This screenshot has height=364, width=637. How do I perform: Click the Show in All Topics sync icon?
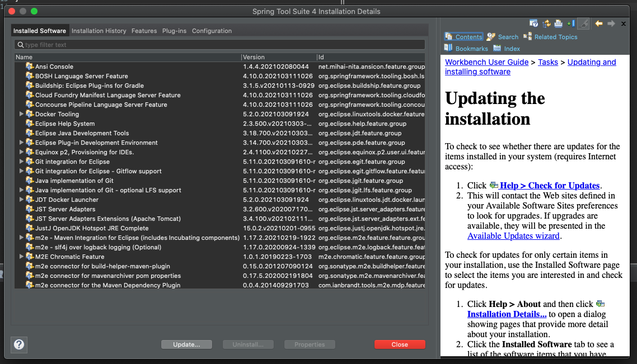point(546,23)
